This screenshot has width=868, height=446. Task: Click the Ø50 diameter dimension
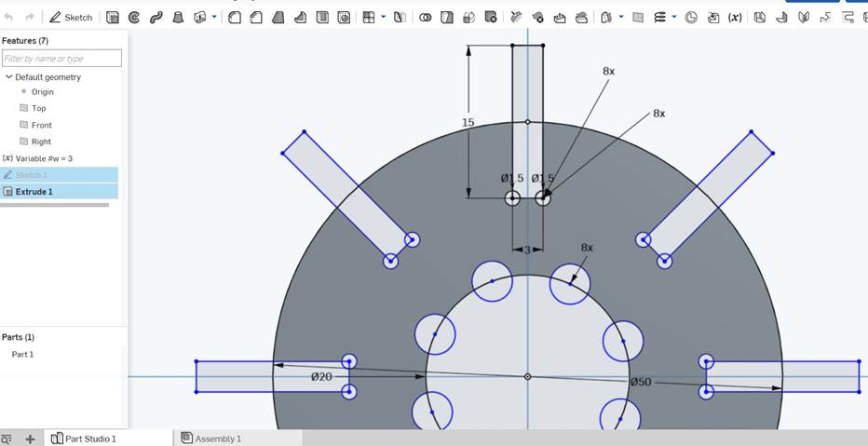pyautogui.click(x=641, y=382)
